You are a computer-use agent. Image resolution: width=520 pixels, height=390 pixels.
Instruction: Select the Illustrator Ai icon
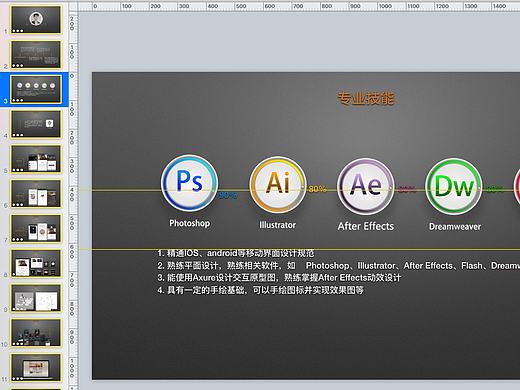tap(278, 185)
